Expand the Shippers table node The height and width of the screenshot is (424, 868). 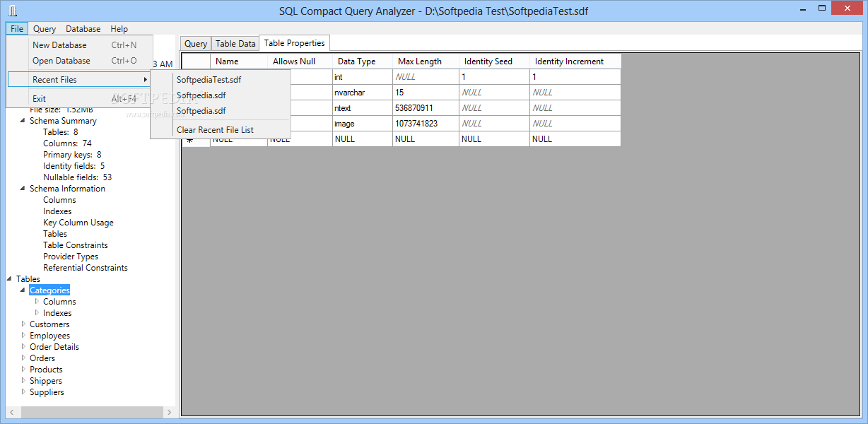pyautogui.click(x=23, y=381)
